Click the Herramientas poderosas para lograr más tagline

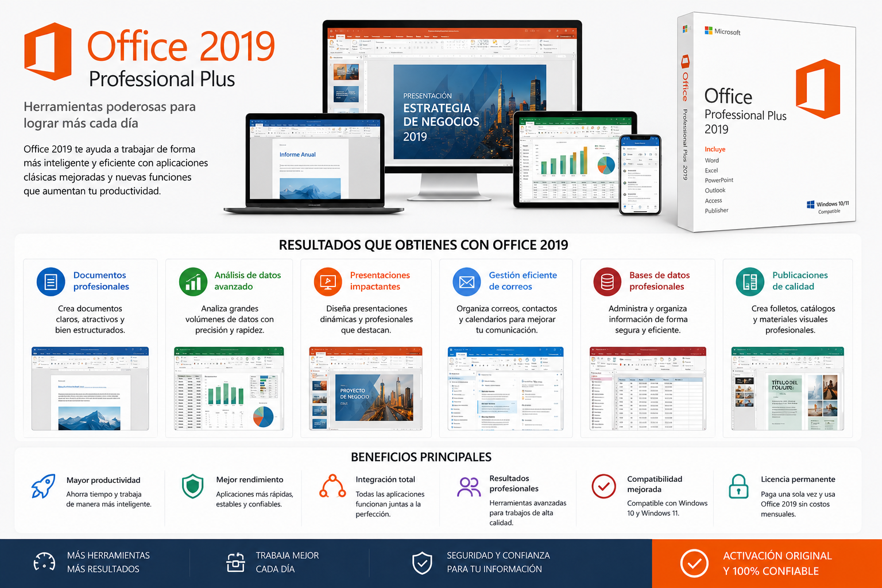[x=110, y=115]
